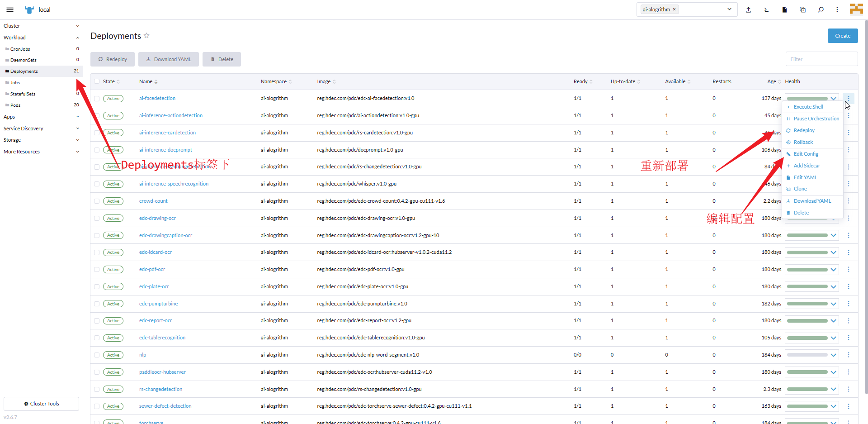The height and width of the screenshot is (424, 868).
Task: Expand health dropdown for edc-pumpturbine
Action: [x=833, y=304]
